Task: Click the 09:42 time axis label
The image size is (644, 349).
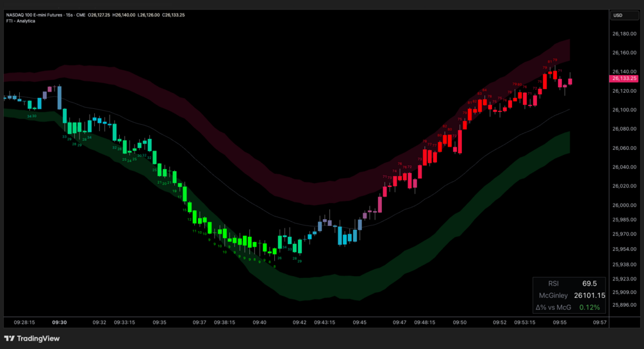Action: tap(299, 322)
